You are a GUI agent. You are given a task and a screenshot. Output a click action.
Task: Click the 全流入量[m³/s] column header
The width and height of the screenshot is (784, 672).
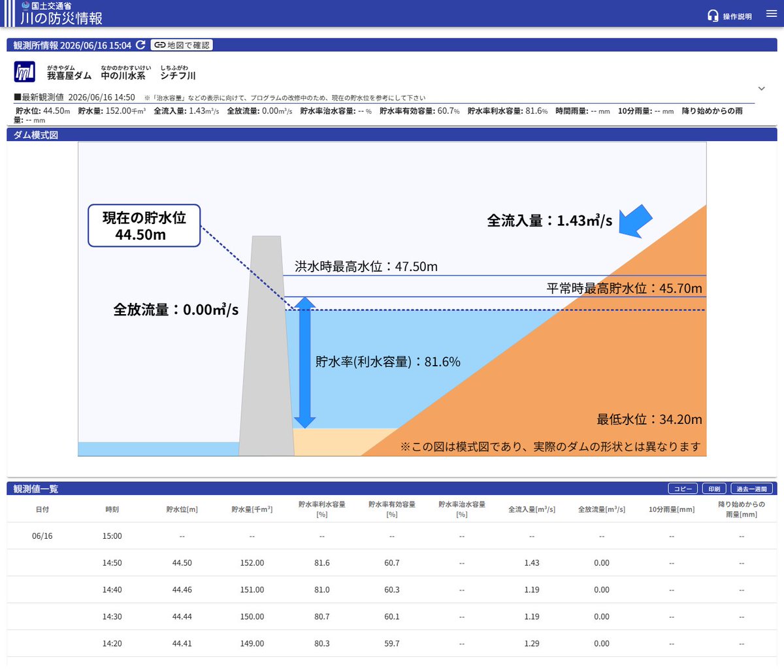click(532, 509)
